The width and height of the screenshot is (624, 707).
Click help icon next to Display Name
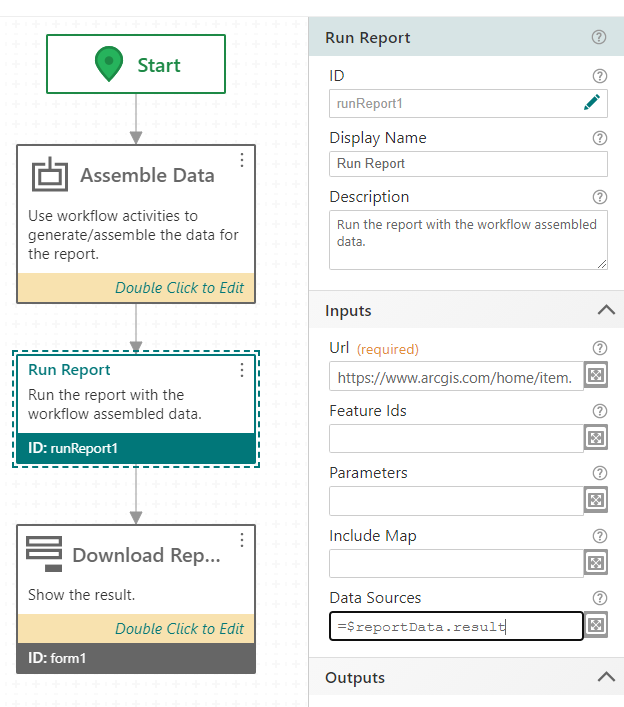click(599, 138)
